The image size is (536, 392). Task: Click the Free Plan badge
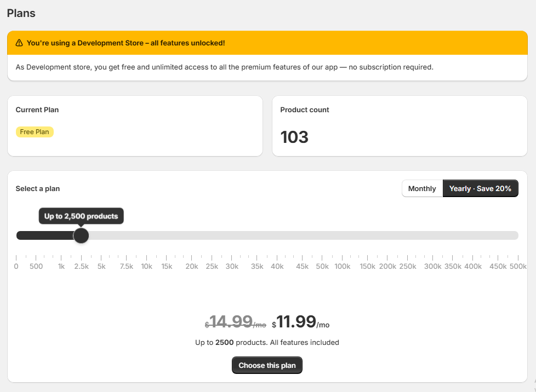point(35,132)
